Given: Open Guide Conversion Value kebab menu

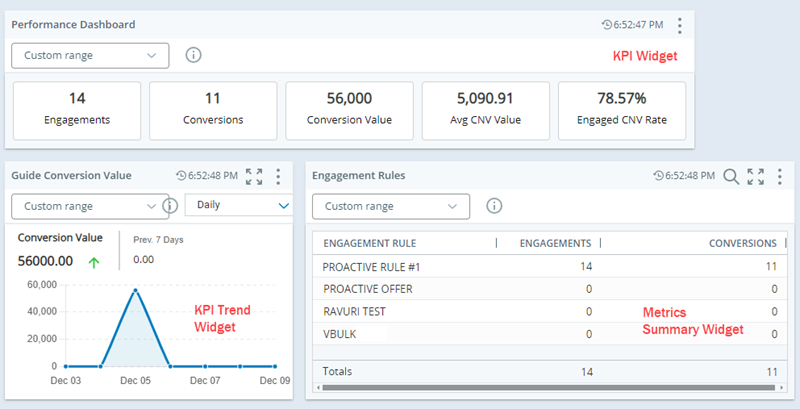Looking at the screenshot, I should 278,176.
